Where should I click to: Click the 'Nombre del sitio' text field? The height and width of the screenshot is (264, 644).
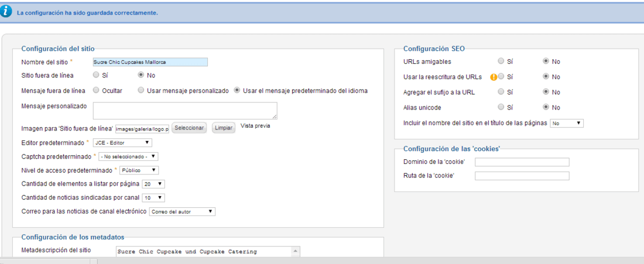pos(150,62)
